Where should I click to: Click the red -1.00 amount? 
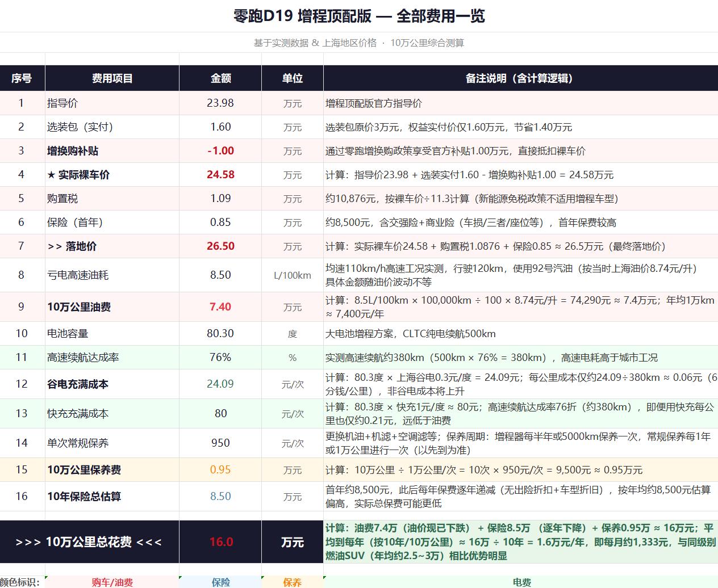(x=220, y=151)
